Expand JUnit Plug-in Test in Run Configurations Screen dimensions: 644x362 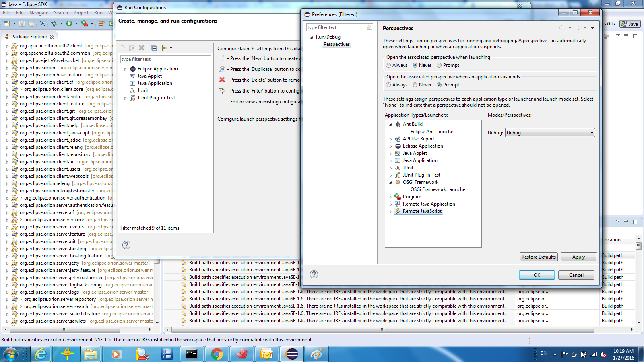[x=125, y=98]
